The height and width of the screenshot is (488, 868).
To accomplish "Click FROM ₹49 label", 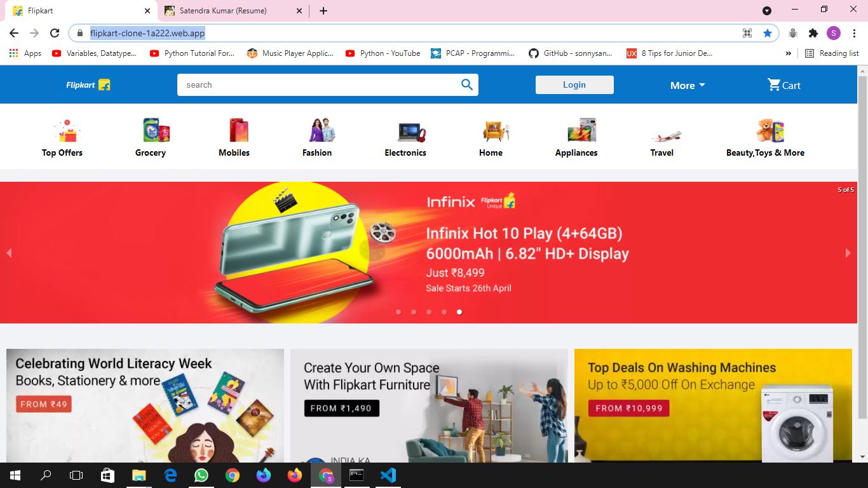I will (44, 404).
